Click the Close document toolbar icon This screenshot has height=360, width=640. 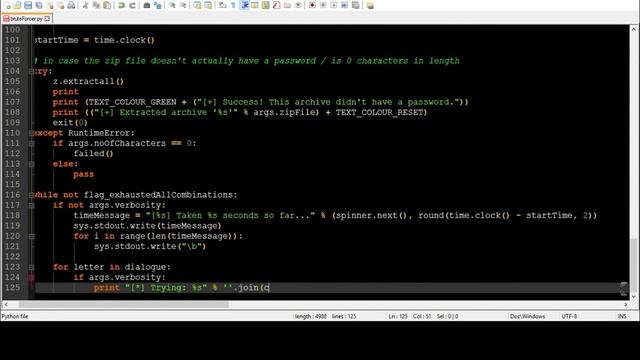50,5
